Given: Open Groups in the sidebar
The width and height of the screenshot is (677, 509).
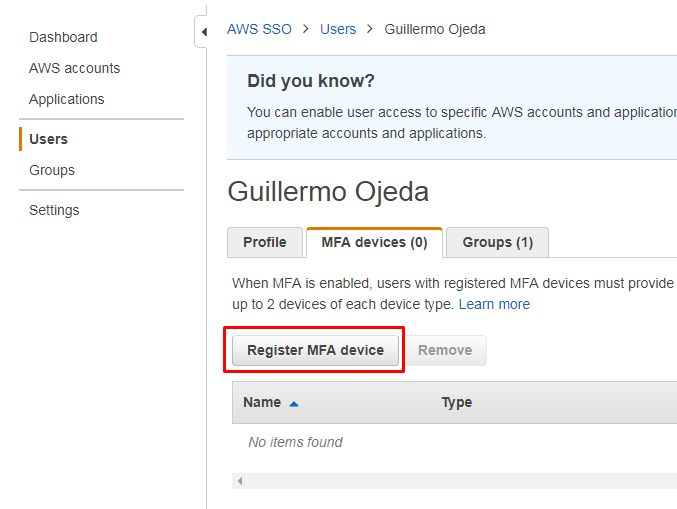Looking at the screenshot, I should [52, 170].
